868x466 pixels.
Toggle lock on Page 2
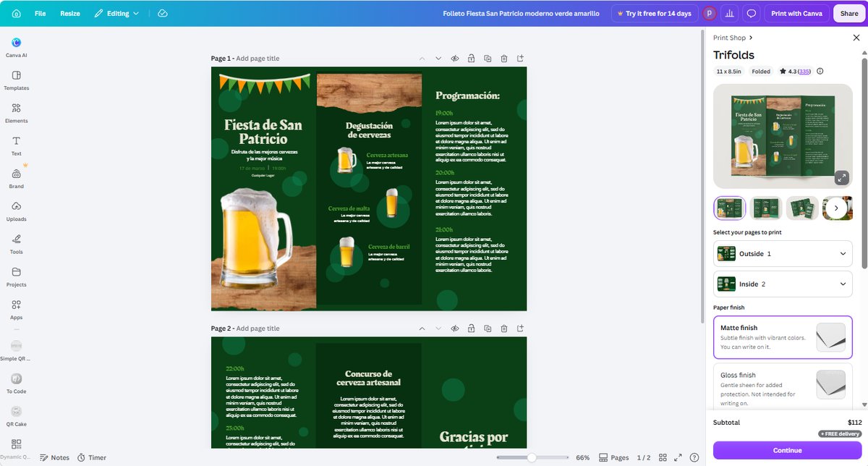point(471,329)
